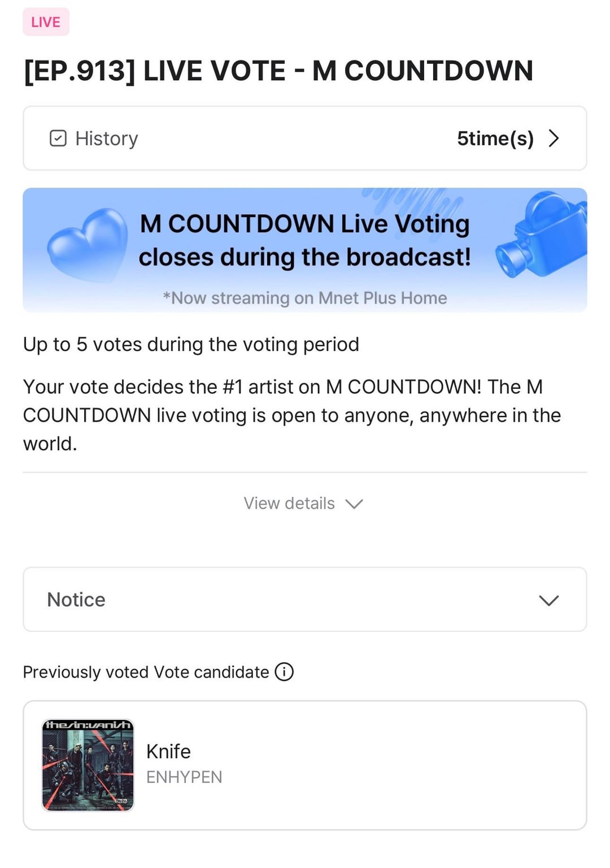Expand the Notice section chevron
610x868 pixels.
[x=548, y=600]
